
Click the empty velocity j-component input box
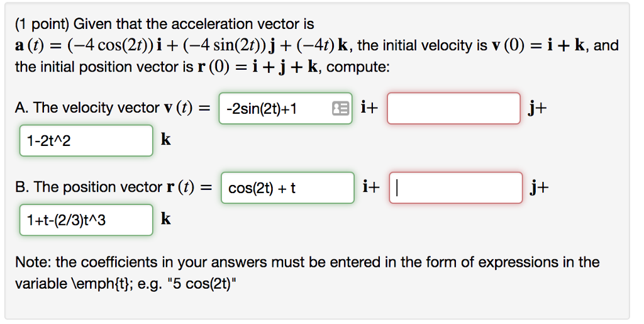(453, 108)
